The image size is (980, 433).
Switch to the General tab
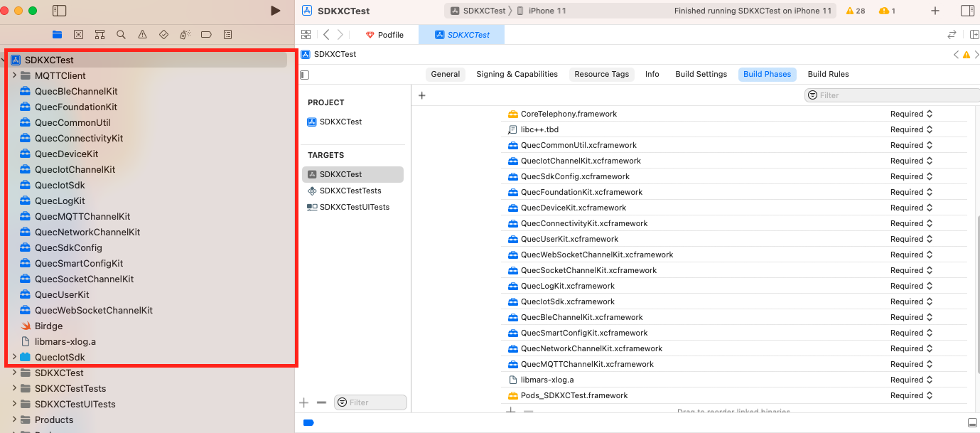(446, 74)
